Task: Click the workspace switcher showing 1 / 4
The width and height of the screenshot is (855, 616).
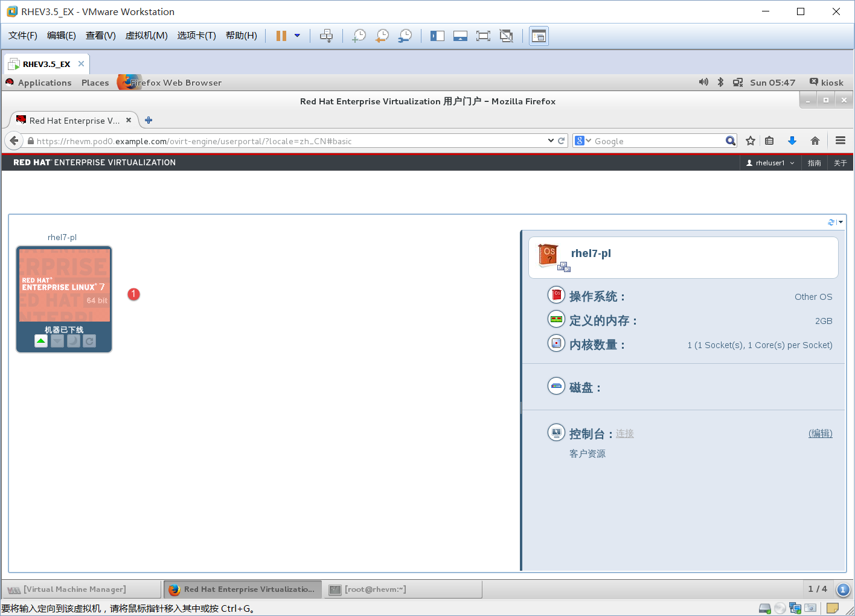Action: pos(818,589)
